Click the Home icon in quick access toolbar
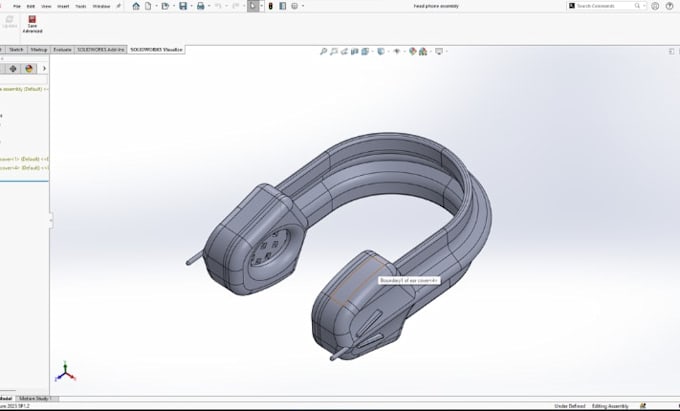The width and height of the screenshot is (680, 411). pyautogui.click(x=136, y=6)
